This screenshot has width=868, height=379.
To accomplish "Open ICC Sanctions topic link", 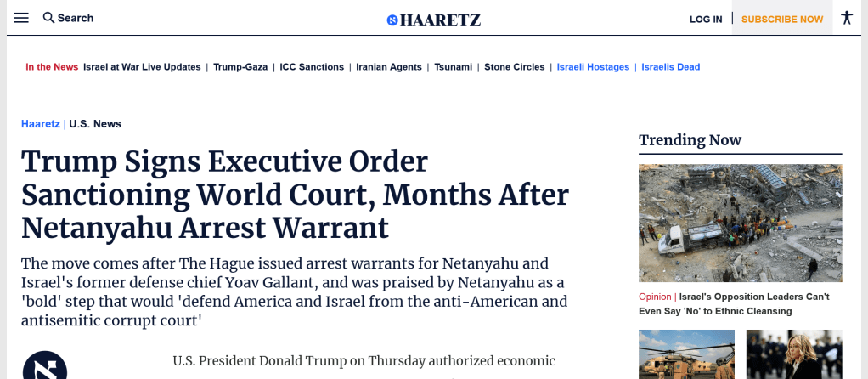I will [312, 67].
